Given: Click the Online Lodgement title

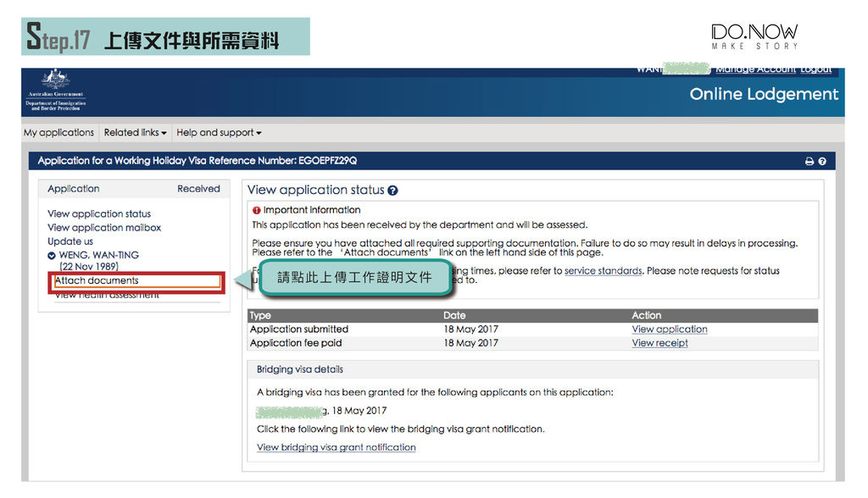Looking at the screenshot, I should point(764,94).
